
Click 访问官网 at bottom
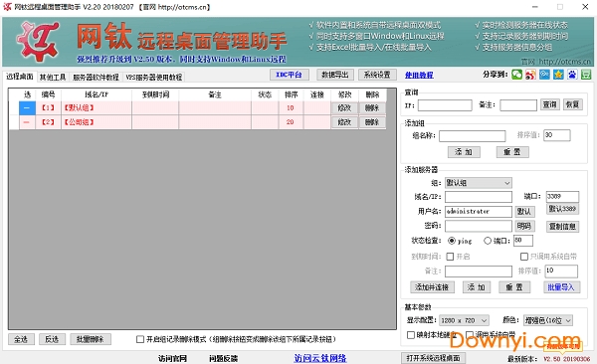click(x=172, y=358)
